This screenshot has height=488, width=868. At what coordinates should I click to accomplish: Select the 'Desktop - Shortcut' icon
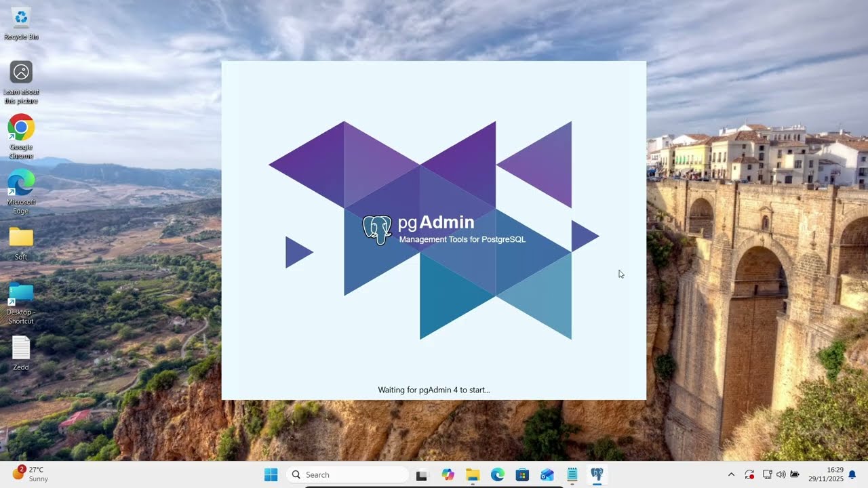(21, 303)
